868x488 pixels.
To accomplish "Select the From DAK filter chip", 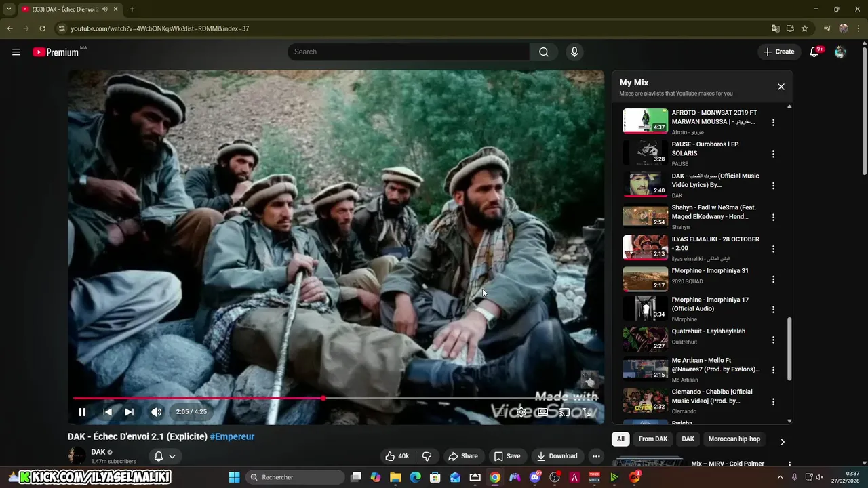I will [x=653, y=439].
